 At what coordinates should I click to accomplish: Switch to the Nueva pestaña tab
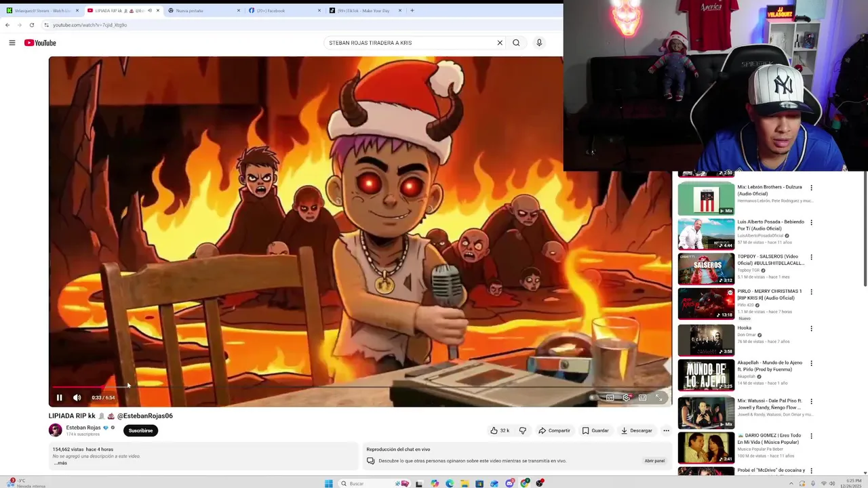point(203,11)
